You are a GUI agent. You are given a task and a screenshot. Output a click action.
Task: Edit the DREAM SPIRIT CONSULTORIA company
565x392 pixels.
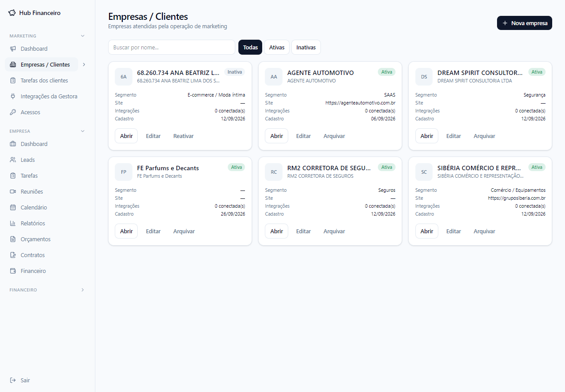tap(453, 136)
